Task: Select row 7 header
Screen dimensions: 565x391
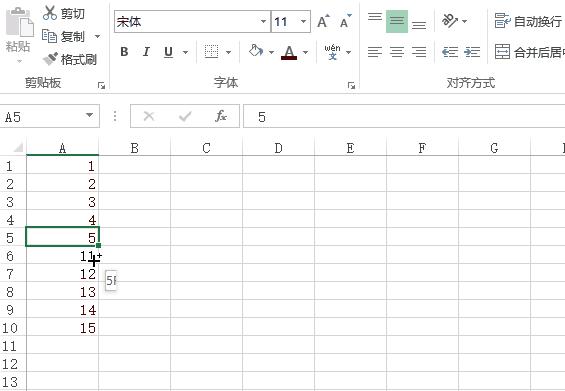Action: click(x=13, y=274)
